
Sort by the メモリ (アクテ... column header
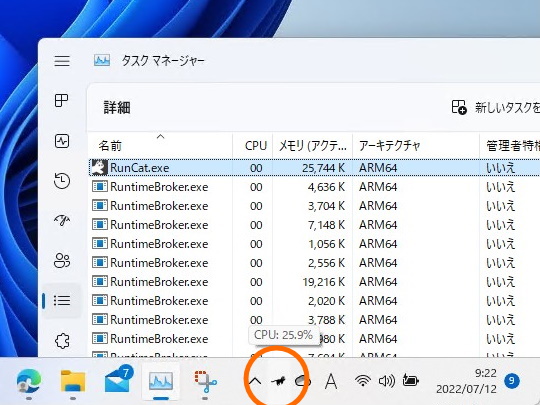coord(313,146)
